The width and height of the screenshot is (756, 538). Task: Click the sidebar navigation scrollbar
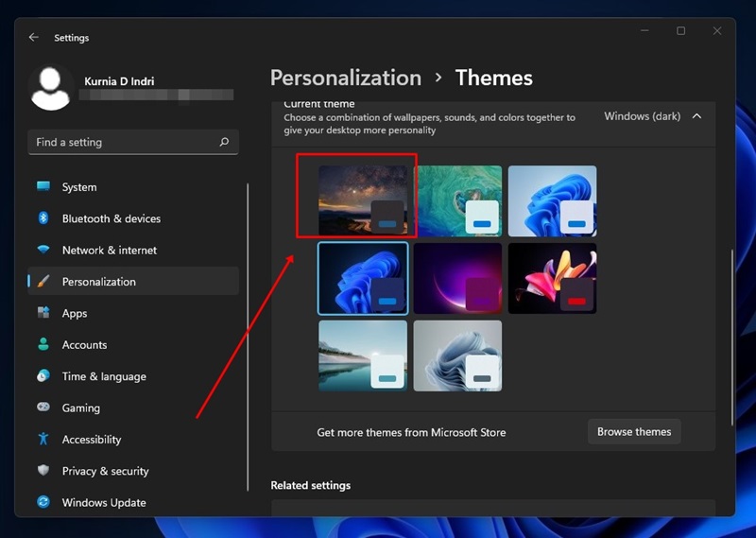click(x=248, y=337)
